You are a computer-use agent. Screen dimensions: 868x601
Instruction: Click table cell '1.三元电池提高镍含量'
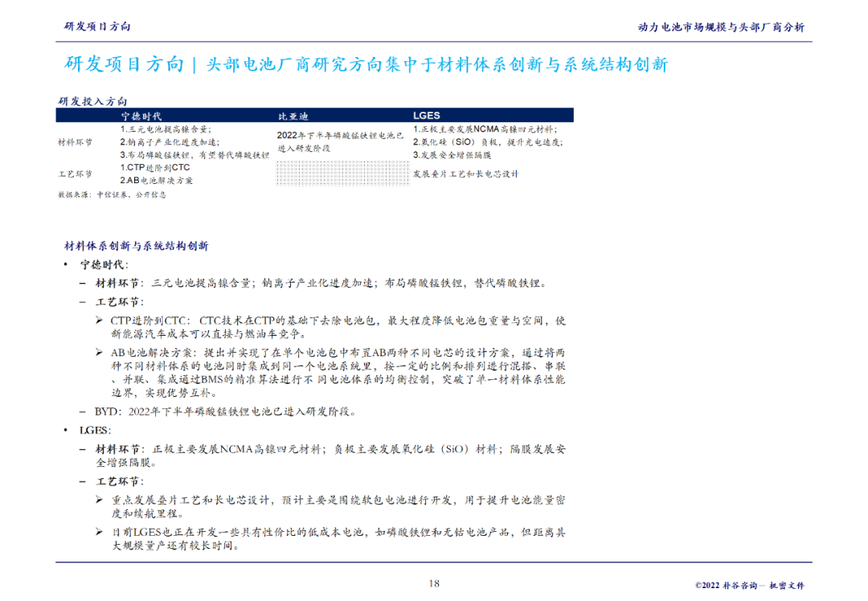(x=166, y=129)
